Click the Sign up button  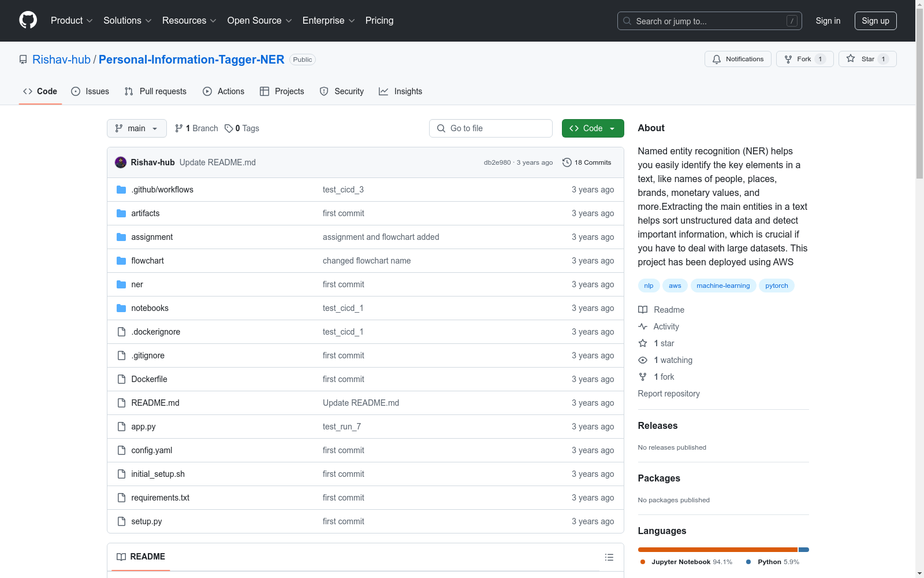(x=875, y=21)
